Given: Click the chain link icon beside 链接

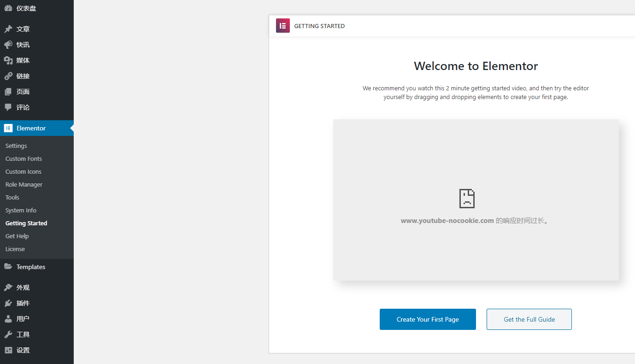Looking at the screenshot, I should pyautogui.click(x=8, y=76).
